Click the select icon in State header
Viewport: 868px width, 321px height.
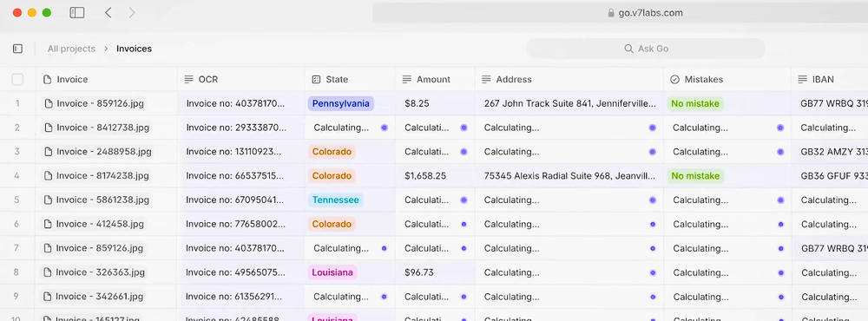316,80
